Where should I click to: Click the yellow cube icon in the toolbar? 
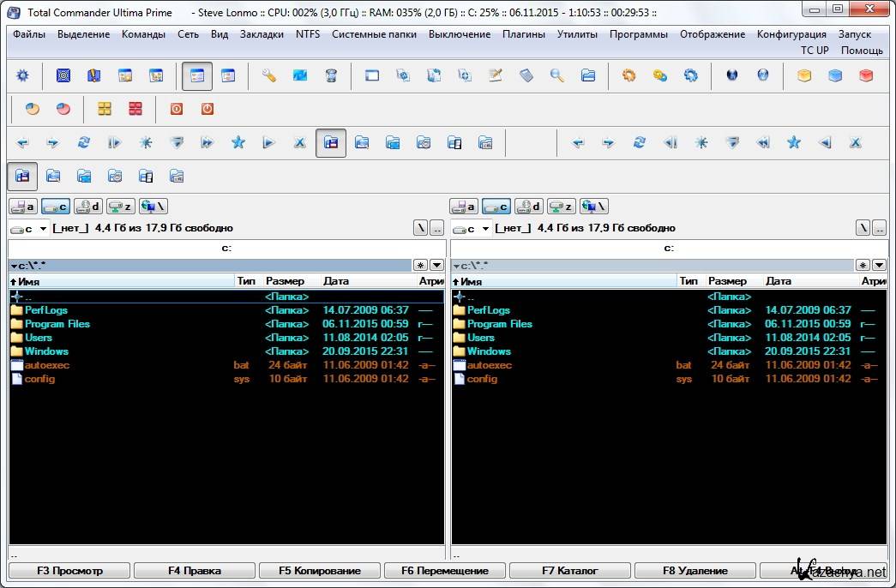coord(804,76)
